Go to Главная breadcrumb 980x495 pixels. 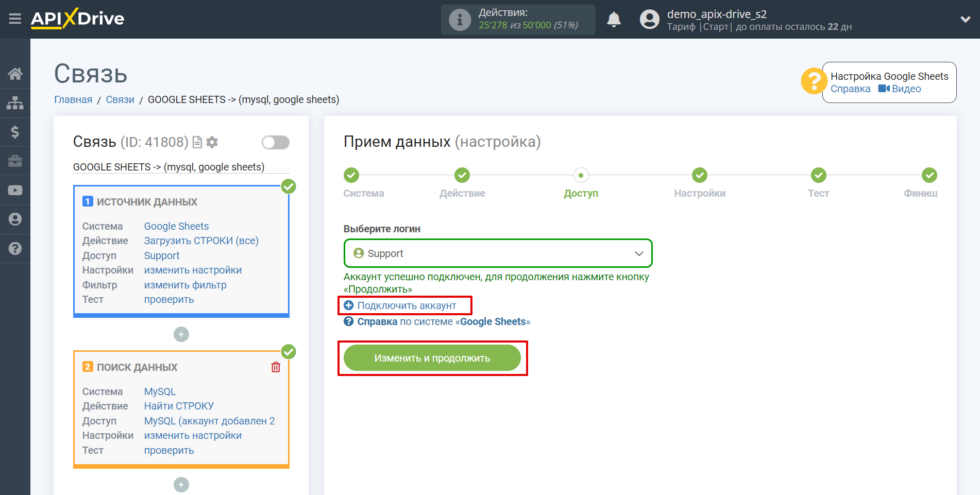73,99
